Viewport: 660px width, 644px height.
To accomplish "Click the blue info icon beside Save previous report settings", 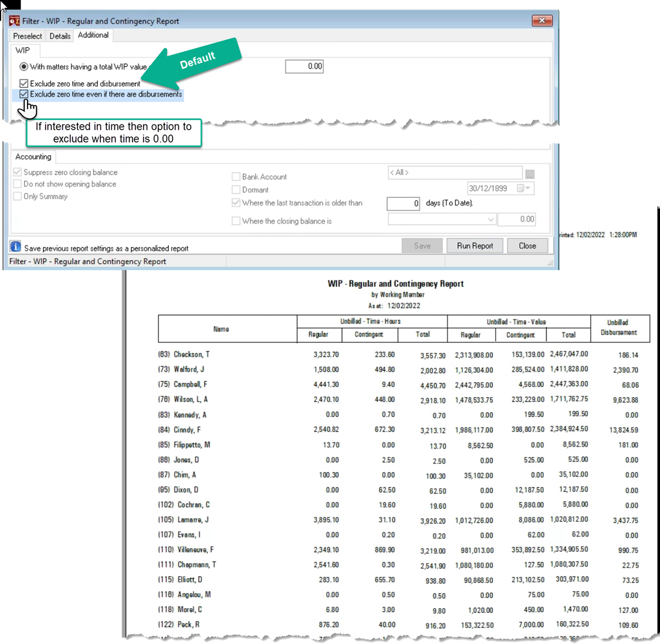I will coord(16,247).
